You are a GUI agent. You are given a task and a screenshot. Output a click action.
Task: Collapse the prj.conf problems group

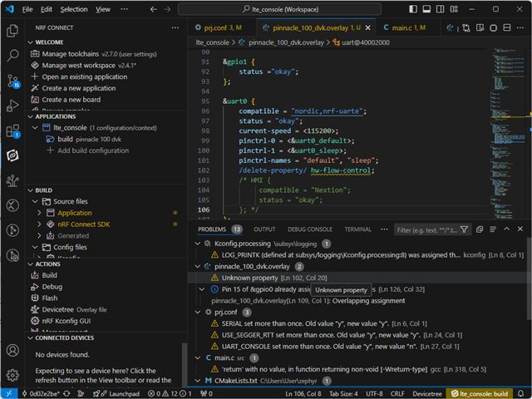(198, 313)
